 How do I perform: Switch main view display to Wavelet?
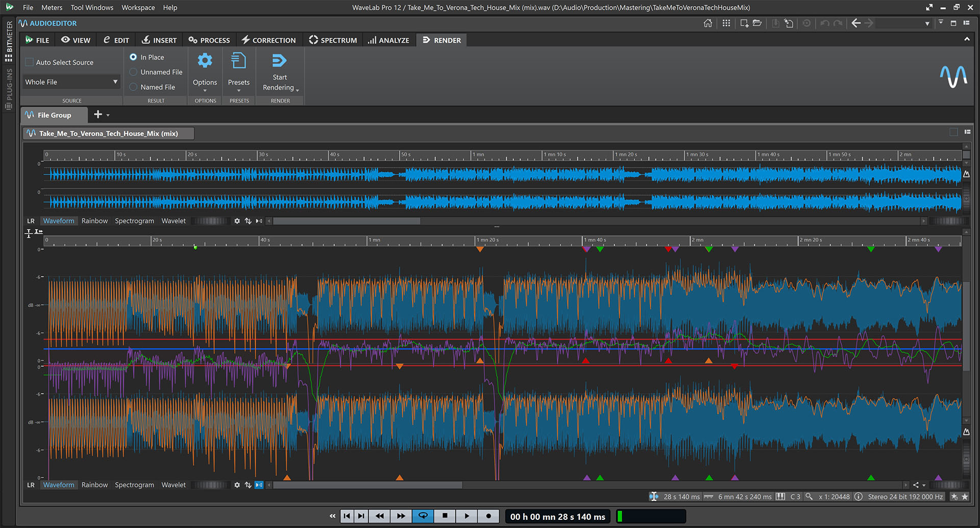pyautogui.click(x=174, y=485)
